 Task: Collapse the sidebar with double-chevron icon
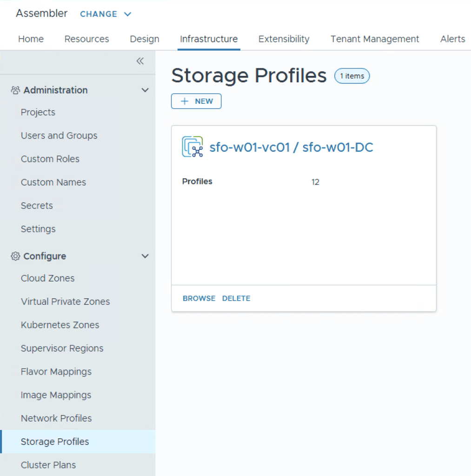click(140, 61)
